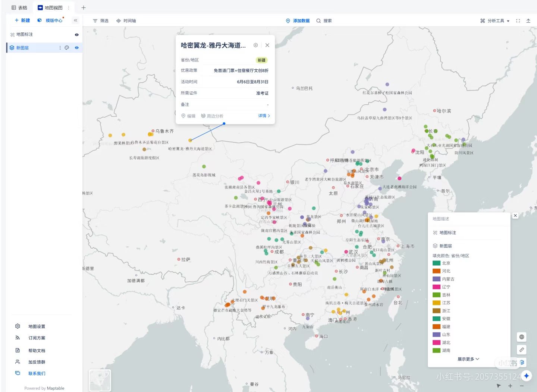The width and height of the screenshot is (537, 392).
Task: Toggle visibility of 地图标注 layer
Action: 76,35
